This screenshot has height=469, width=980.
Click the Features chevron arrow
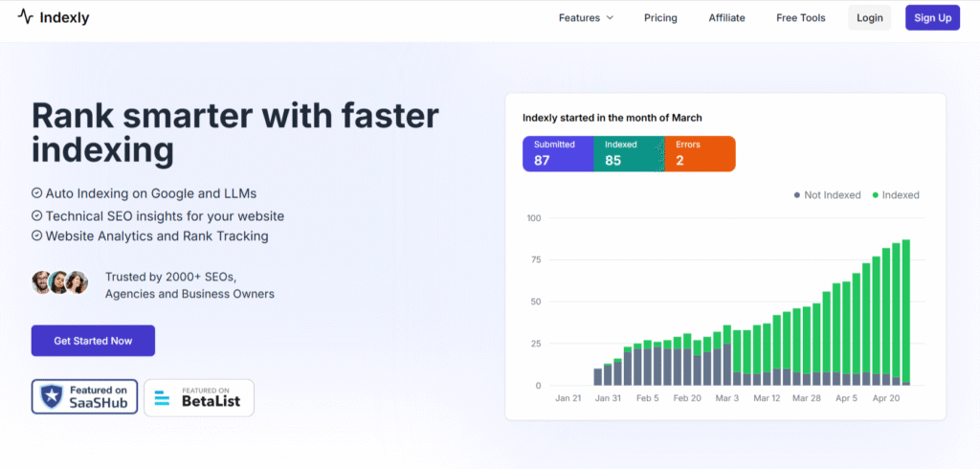click(610, 17)
